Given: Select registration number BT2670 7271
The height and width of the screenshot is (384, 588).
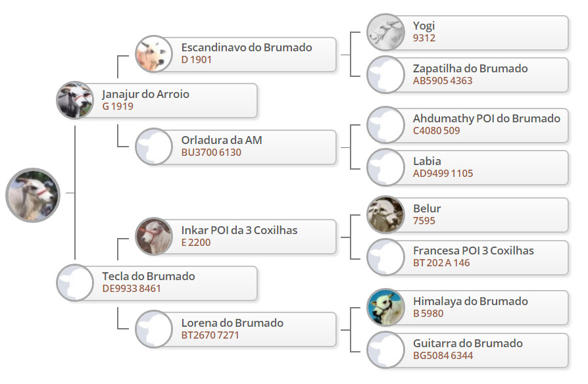Looking at the screenshot, I should (210, 335).
